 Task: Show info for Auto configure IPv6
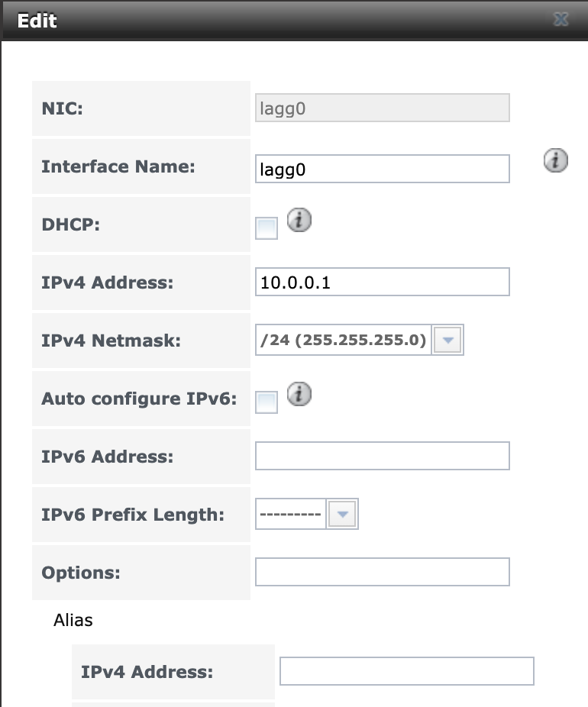point(299,394)
